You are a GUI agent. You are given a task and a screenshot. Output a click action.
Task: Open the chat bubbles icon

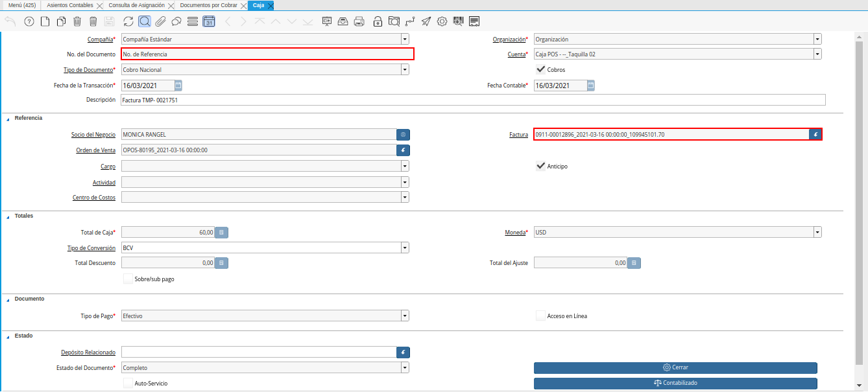[x=176, y=21]
